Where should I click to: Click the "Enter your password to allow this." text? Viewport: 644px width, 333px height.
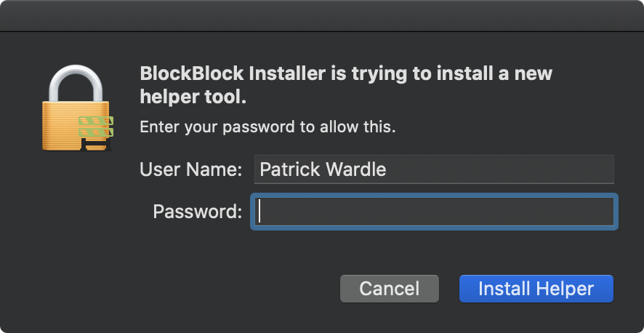(x=267, y=127)
